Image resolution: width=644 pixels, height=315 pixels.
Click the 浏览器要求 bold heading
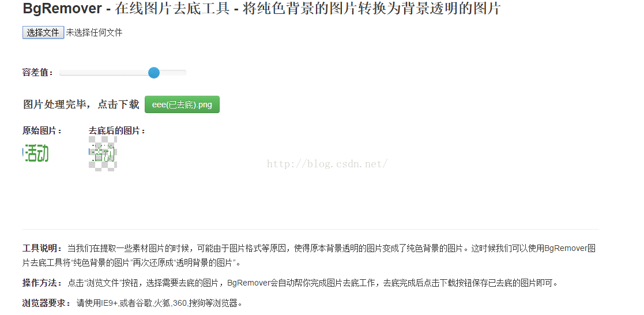pos(47,303)
